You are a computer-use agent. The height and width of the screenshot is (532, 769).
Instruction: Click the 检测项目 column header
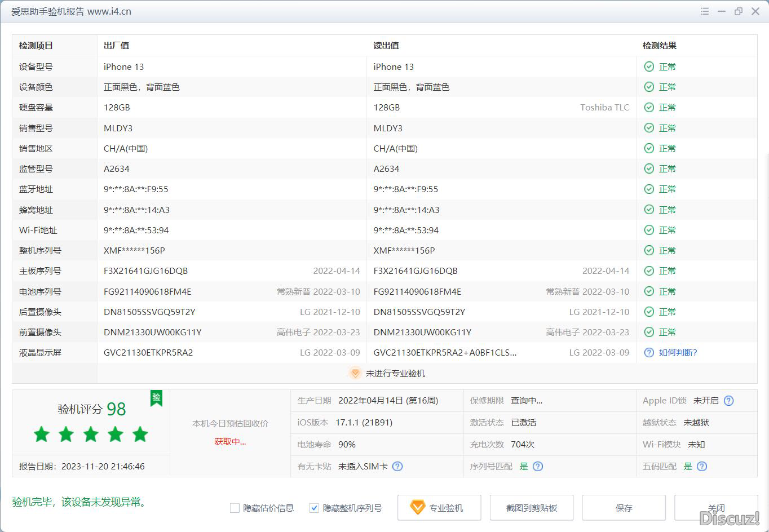(36, 46)
